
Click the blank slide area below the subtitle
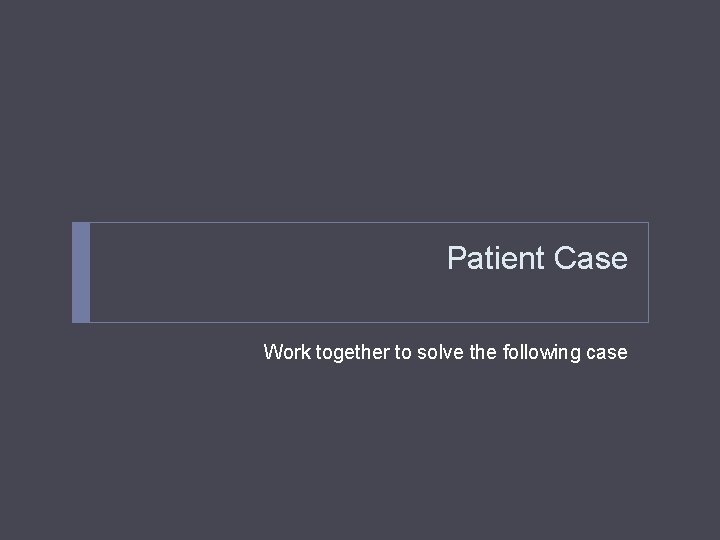(360, 450)
